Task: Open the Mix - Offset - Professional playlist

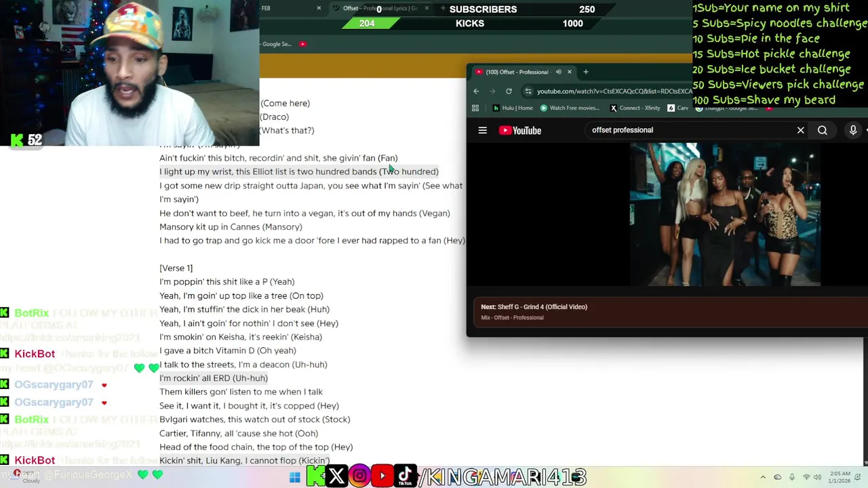Action: tap(512, 318)
